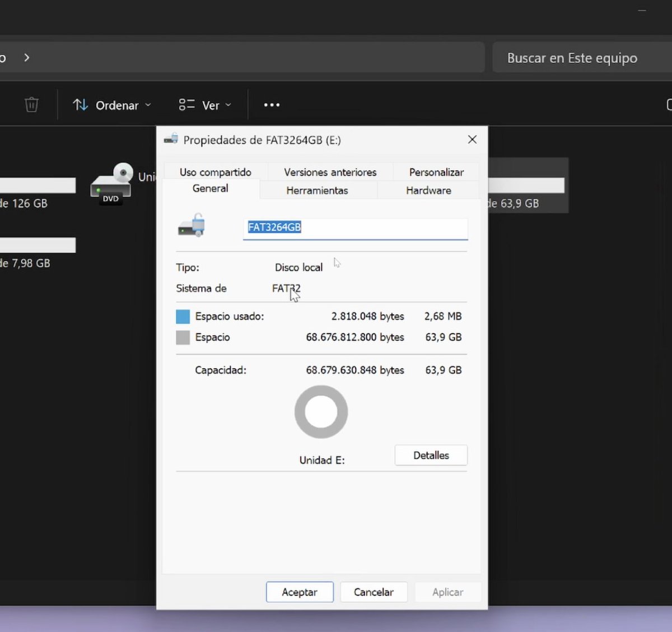Click the Disco local type text
The width and height of the screenshot is (672, 632).
click(298, 267)
